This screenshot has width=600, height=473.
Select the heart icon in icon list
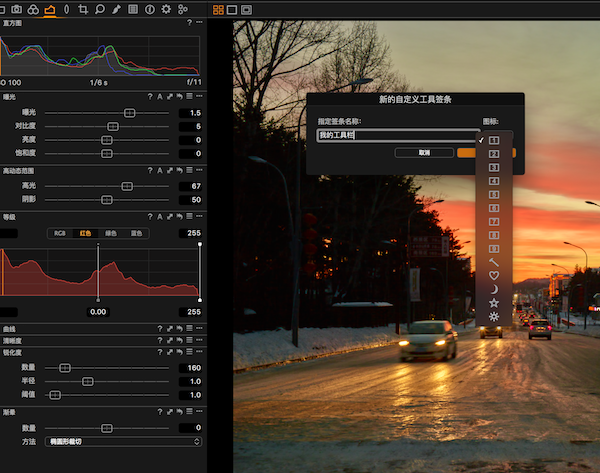pyautogui.click(x=493, y=274)
